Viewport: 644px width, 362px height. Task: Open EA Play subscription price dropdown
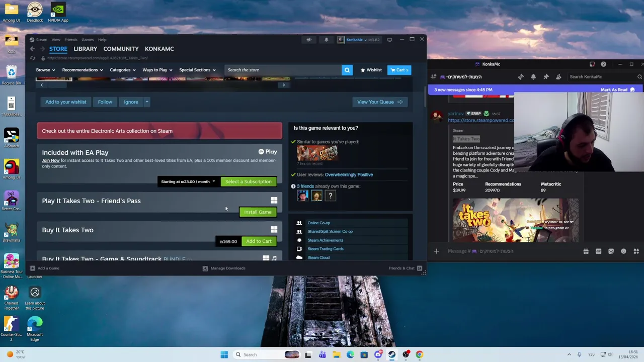188,182
